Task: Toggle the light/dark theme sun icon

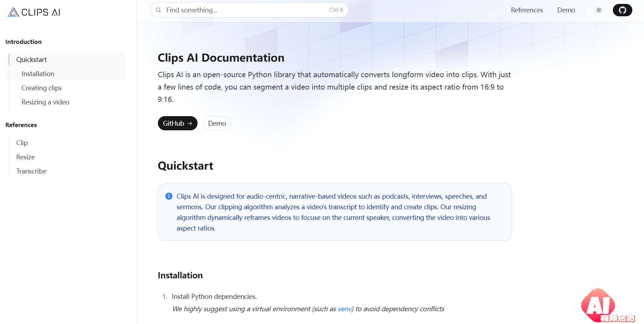Action: pos(599,10)
